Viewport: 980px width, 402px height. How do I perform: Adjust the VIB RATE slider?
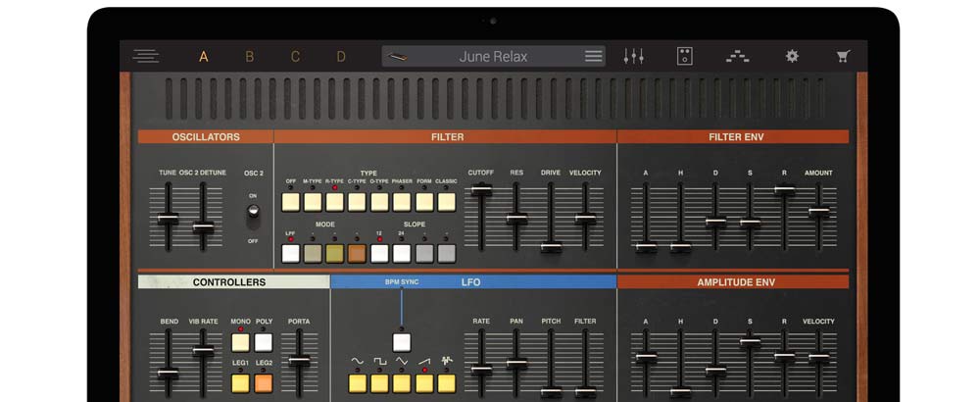coord(203,351)
